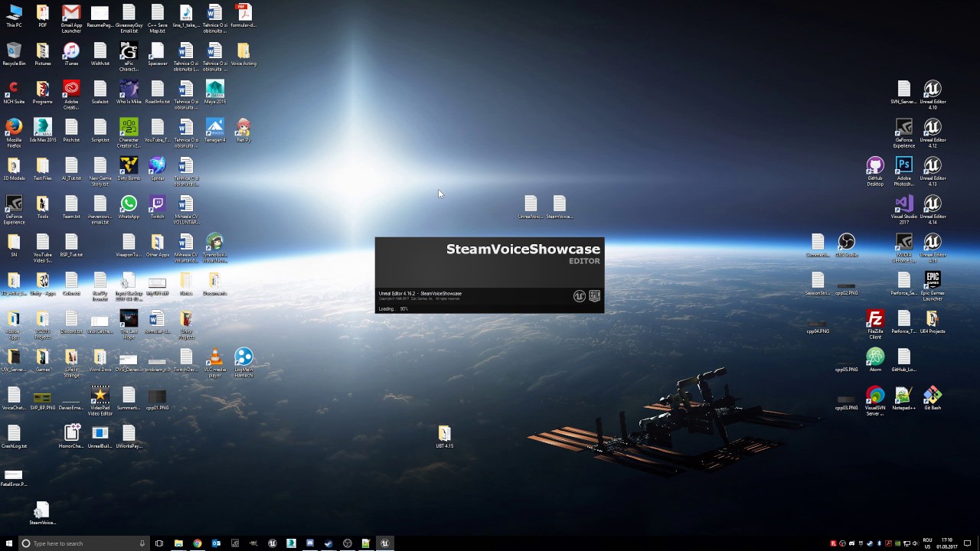Select the CrashLog.txt file
Image resolution: width=980 pixels, height=551 pixels.
click(x=14, y=437)
